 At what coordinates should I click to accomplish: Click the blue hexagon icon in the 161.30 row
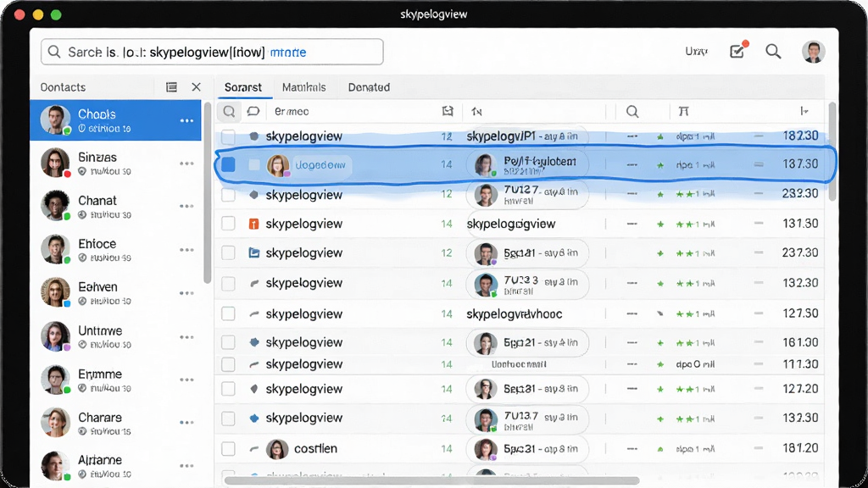254,342
